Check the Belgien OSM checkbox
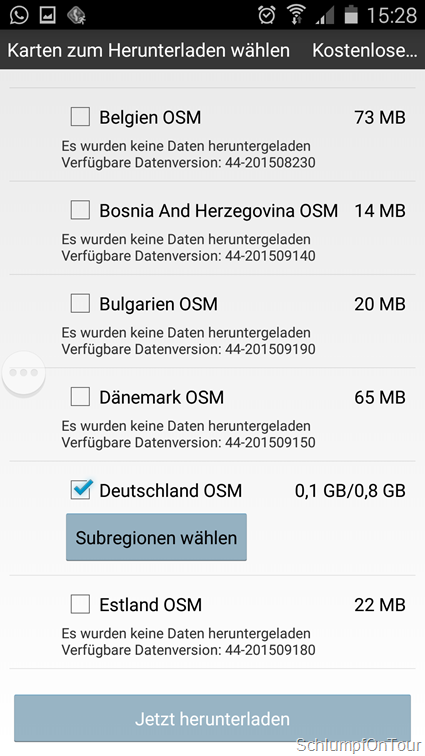425x756 pixels. 80,117
